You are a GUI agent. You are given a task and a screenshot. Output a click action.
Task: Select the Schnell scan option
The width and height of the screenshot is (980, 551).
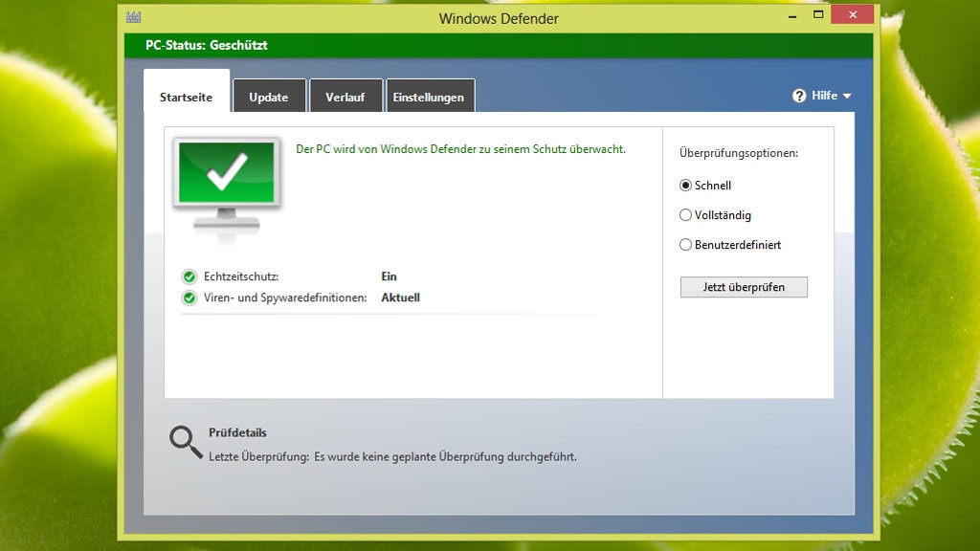pos(685,186)
